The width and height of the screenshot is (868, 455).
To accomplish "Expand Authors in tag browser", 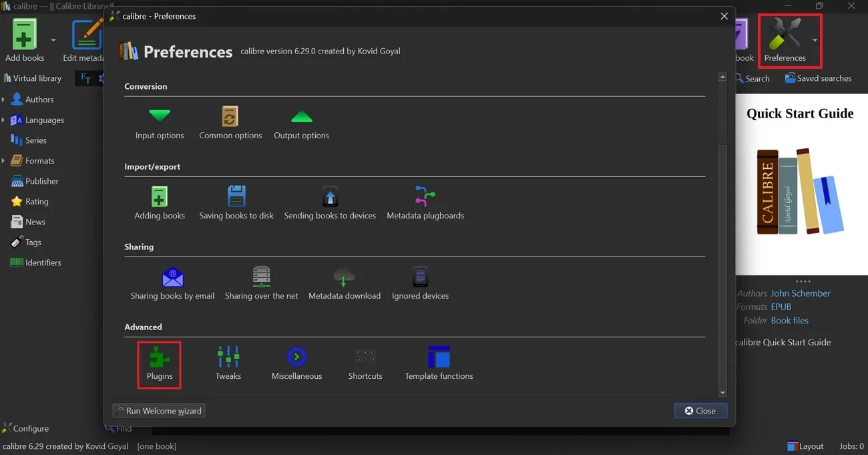I will pyautogui.click(x=3, y=100).
